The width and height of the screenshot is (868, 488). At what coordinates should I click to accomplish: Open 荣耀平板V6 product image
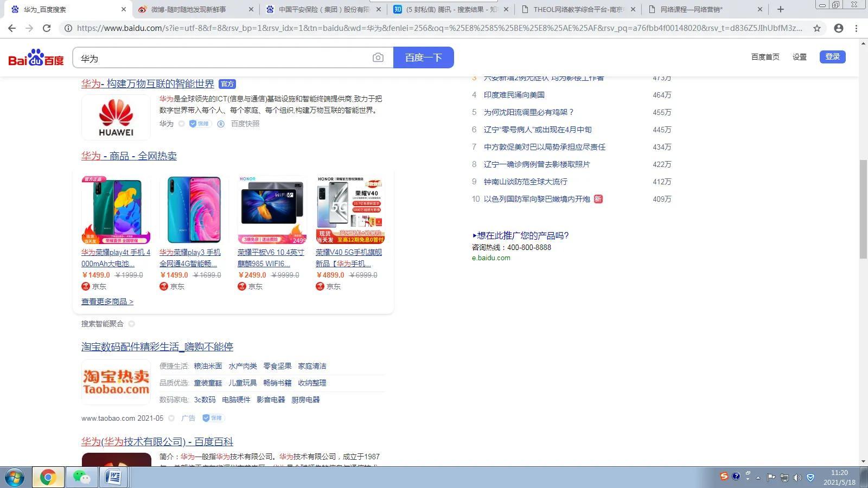pyautogui.click(x=272, y=209)
